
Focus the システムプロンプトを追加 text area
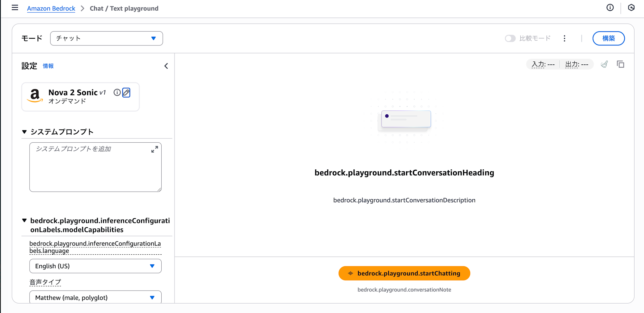coord(95,167)
